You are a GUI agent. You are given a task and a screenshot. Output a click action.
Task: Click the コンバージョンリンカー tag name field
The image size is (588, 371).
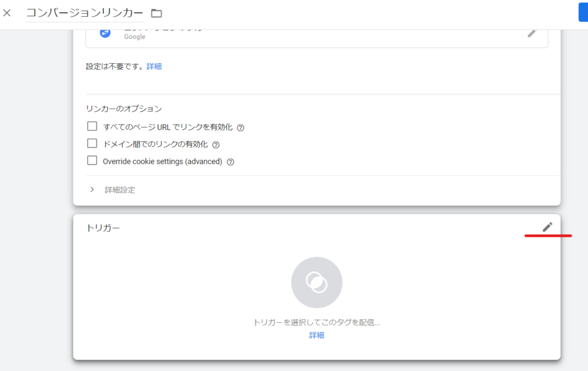[x=84, y=13]
